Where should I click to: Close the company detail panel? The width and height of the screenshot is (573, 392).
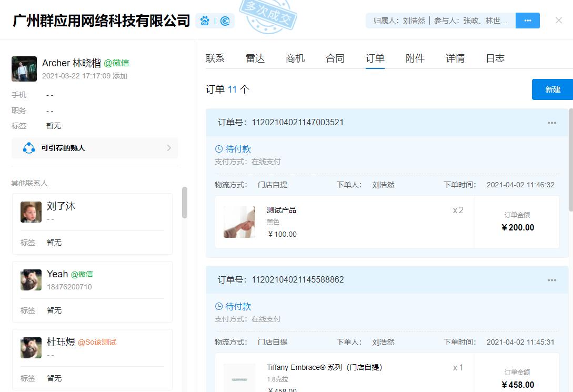click(559, 21)
